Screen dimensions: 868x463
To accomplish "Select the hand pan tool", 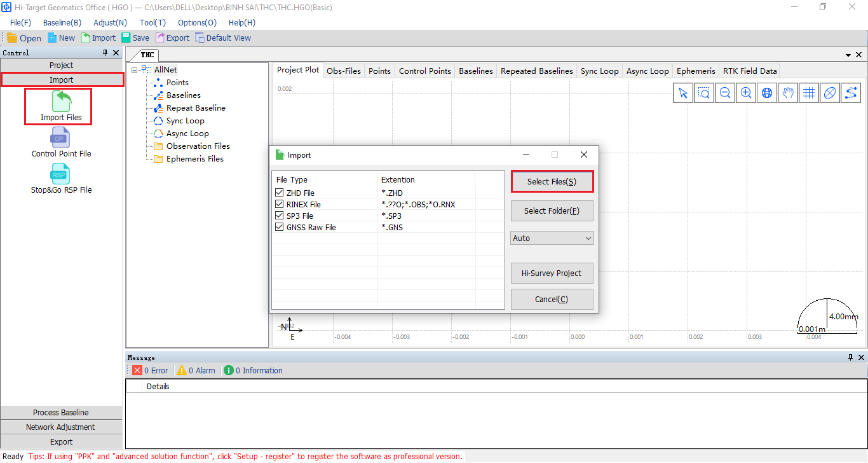I will click(x=788, y=93).
